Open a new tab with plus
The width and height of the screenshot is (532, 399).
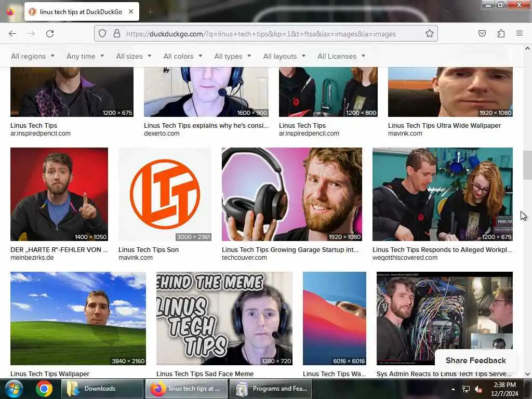pos(151,12)
